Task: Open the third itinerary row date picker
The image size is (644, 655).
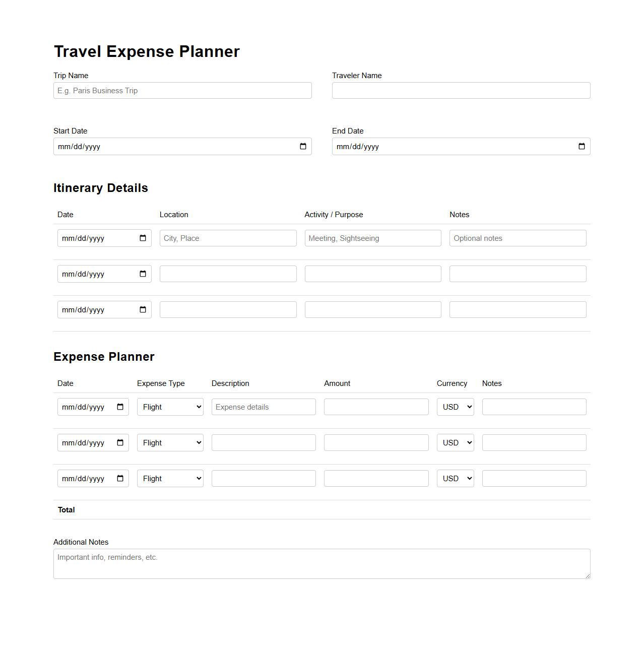Action: 143,309
